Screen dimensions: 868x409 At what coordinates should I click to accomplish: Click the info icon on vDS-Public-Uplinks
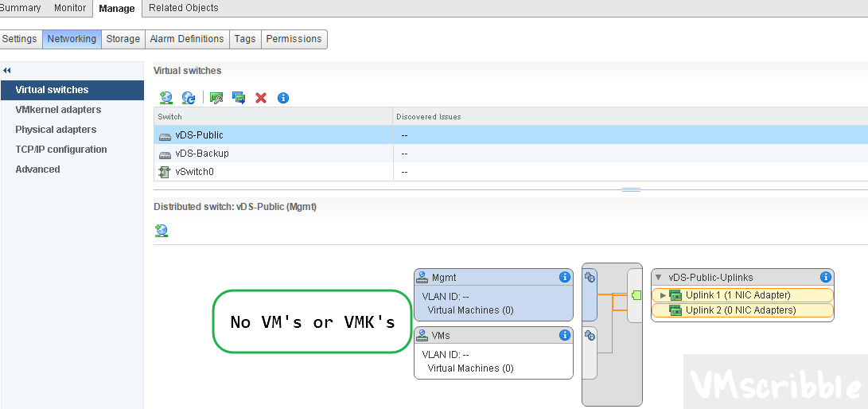826,277
